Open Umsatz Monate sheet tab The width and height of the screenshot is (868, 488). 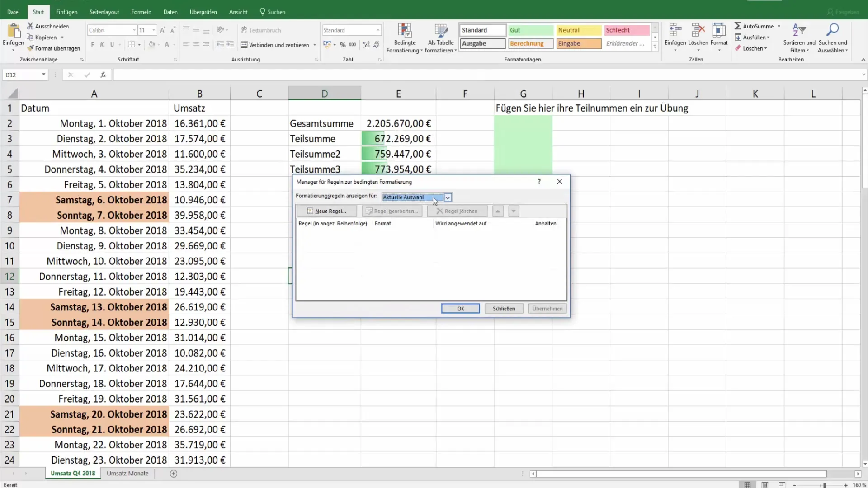point(127,474)
